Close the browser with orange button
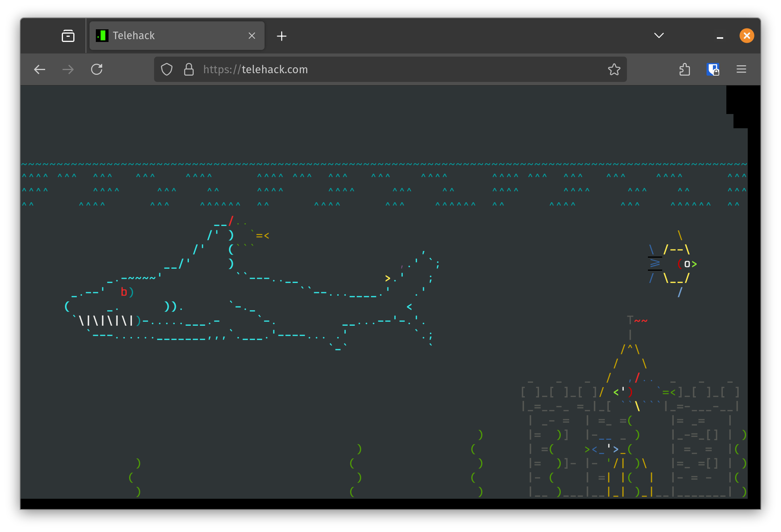Image resolution: width=781 pixels, height=532 pixels. (x=747, y=36)
